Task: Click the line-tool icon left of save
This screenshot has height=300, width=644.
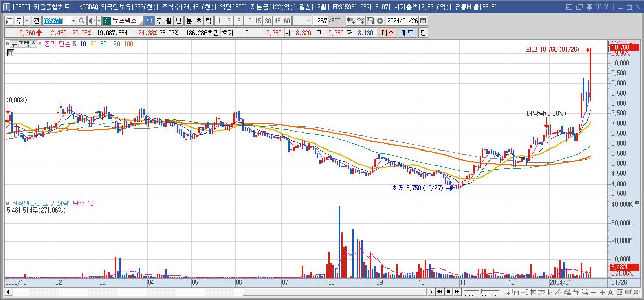Action: click(x=361, y=21)
